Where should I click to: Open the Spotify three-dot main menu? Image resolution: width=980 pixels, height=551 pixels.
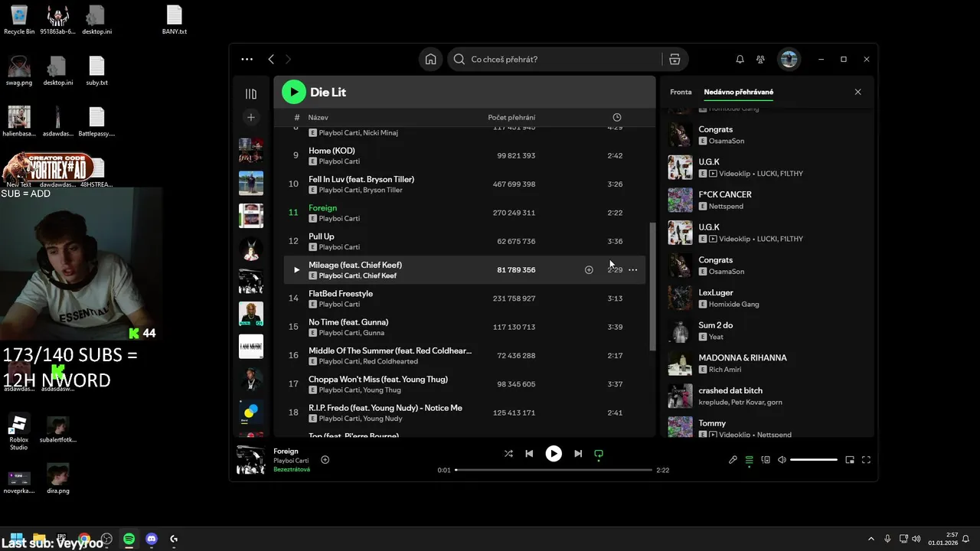(247, 59)
